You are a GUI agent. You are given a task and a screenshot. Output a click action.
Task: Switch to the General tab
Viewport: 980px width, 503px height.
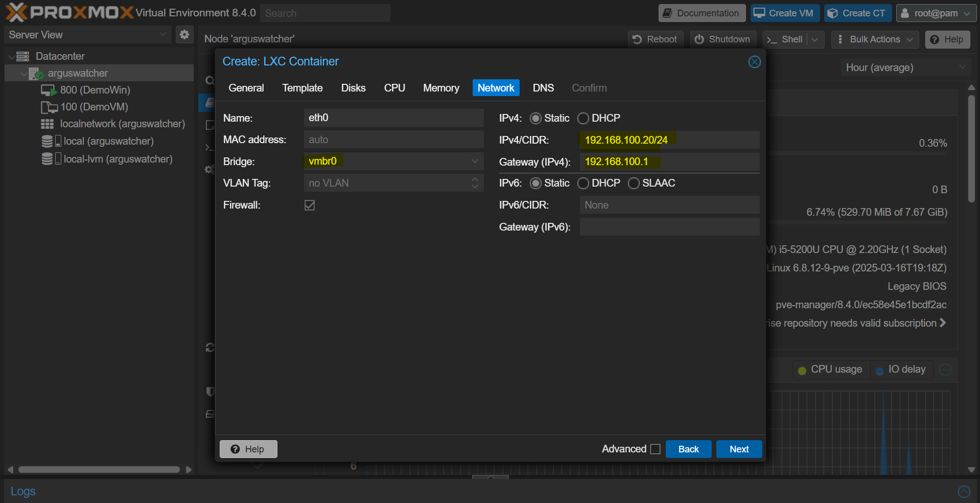[x=246, y=88]
